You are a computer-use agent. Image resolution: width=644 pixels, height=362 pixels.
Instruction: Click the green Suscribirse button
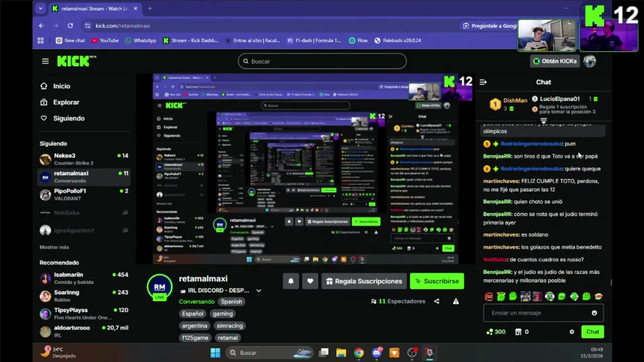click(437, 281)
